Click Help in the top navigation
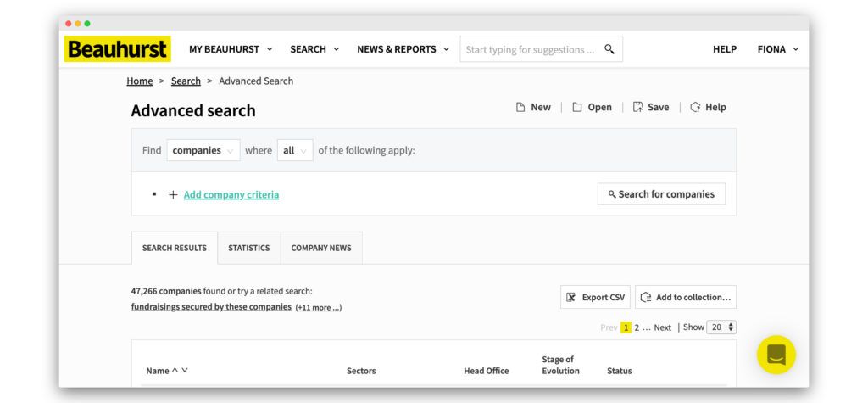 click(x=725, y=49)
